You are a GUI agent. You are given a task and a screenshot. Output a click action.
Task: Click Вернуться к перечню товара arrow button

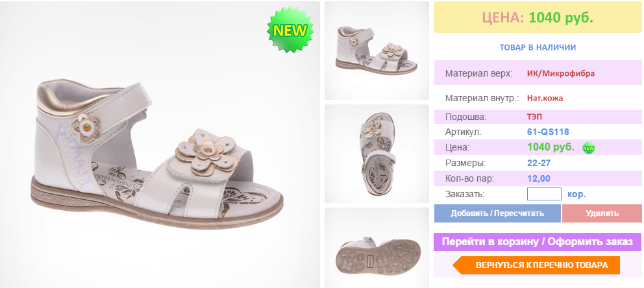(x=536, y=265)
